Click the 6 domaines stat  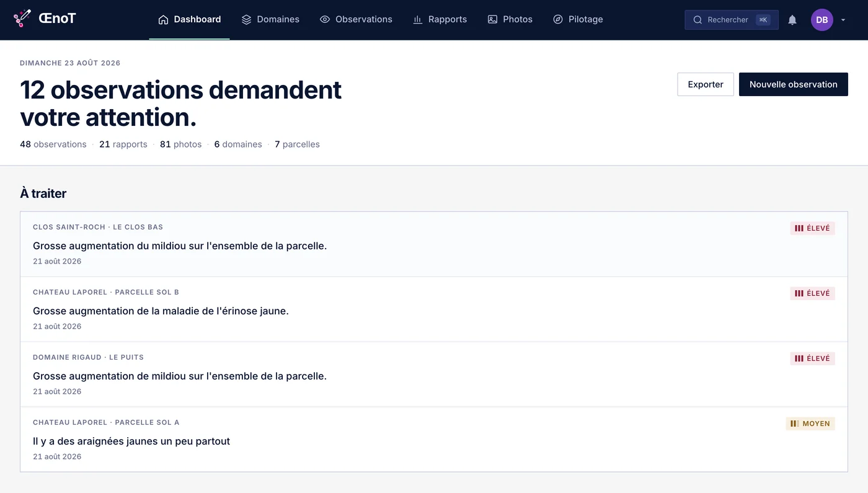[238, 144]
